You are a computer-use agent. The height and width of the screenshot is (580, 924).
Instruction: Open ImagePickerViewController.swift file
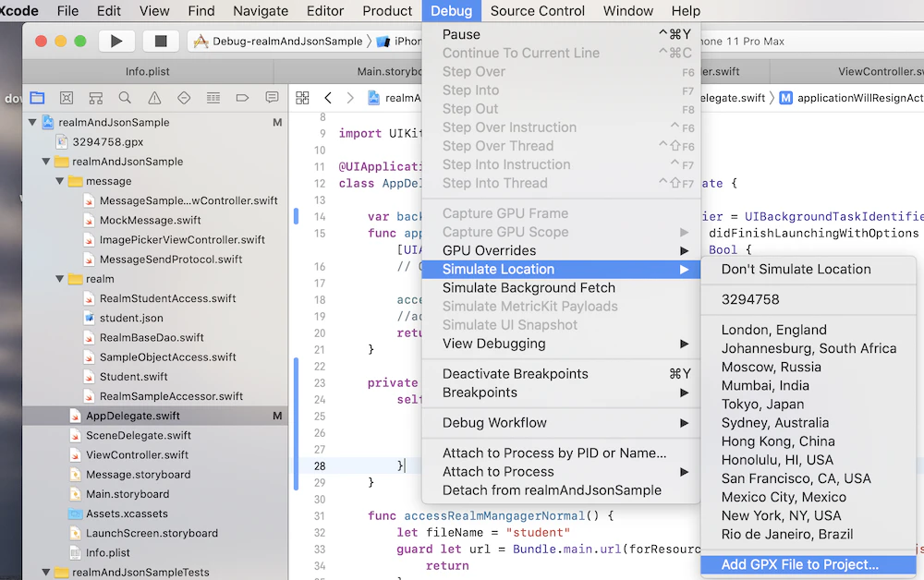tap(182, 239)
